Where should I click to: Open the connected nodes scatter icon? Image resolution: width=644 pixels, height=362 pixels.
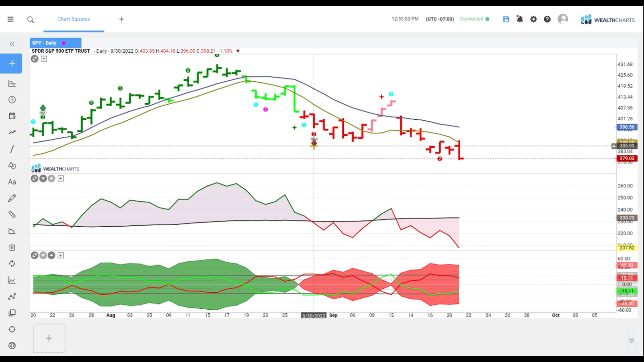[x=12, y=296]
